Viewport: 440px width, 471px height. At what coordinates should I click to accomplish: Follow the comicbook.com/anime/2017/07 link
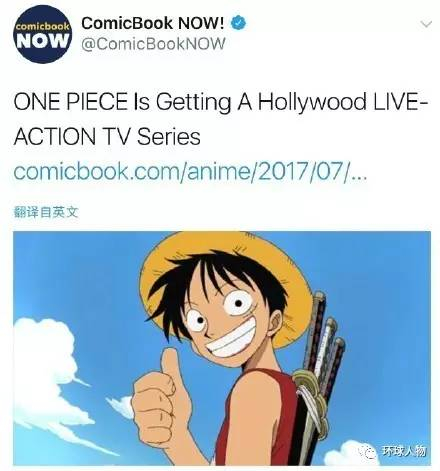coord(190,171)
